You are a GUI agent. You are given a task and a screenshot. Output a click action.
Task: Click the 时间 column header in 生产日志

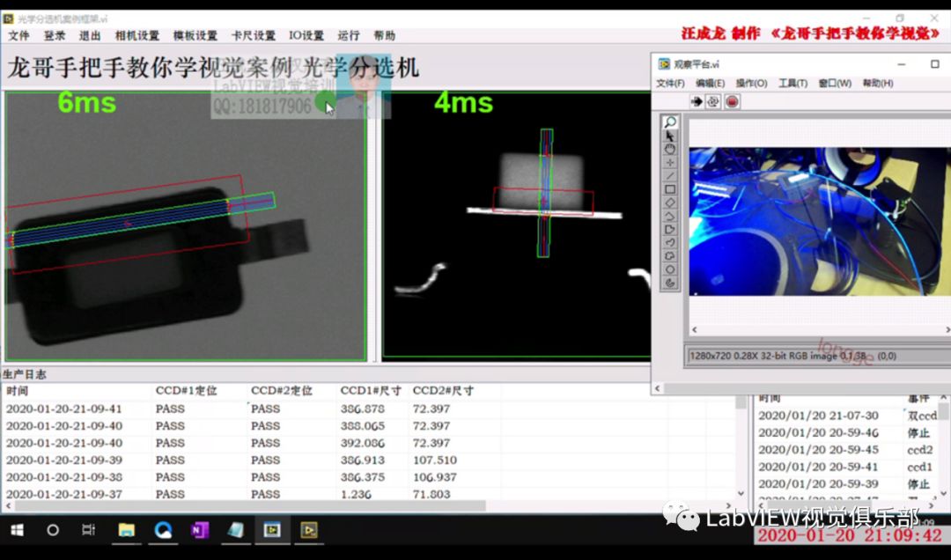point(17,391)
